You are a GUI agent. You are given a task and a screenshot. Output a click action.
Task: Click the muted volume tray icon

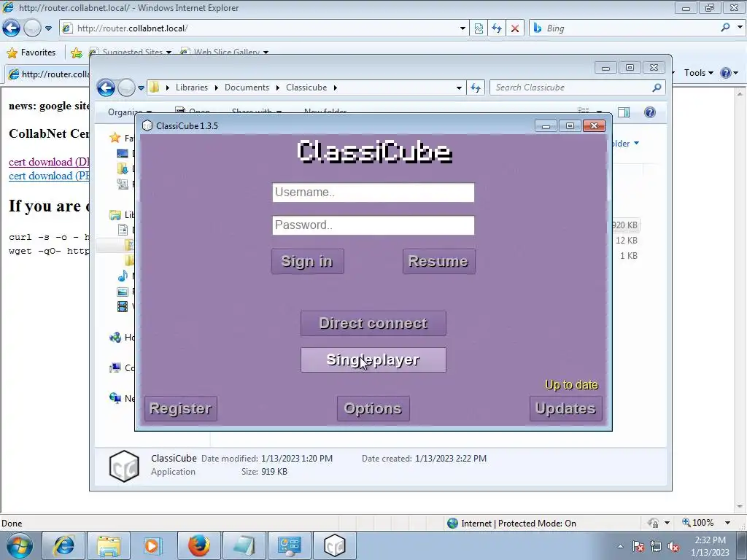673,546
